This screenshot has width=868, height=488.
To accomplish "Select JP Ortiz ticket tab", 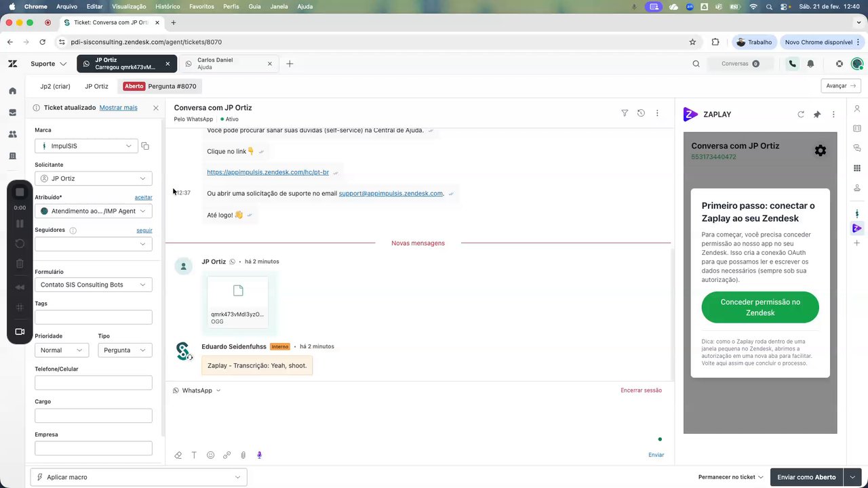I will pyautogui.click(x=126, y=64).
